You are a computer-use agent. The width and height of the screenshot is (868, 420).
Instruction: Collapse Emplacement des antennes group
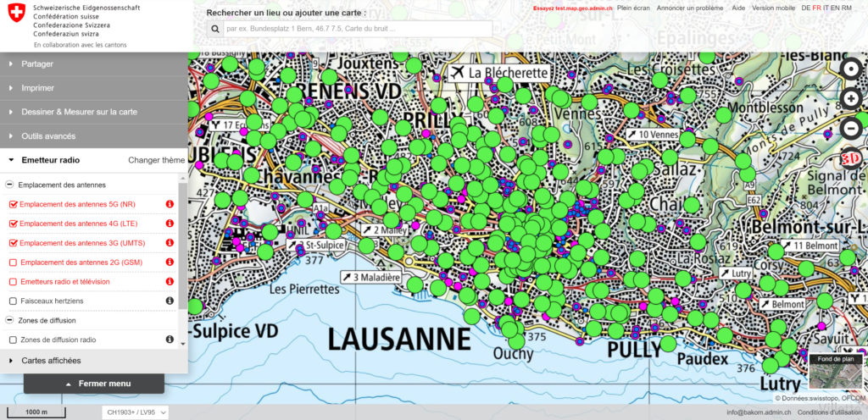(x=9, y=185)
